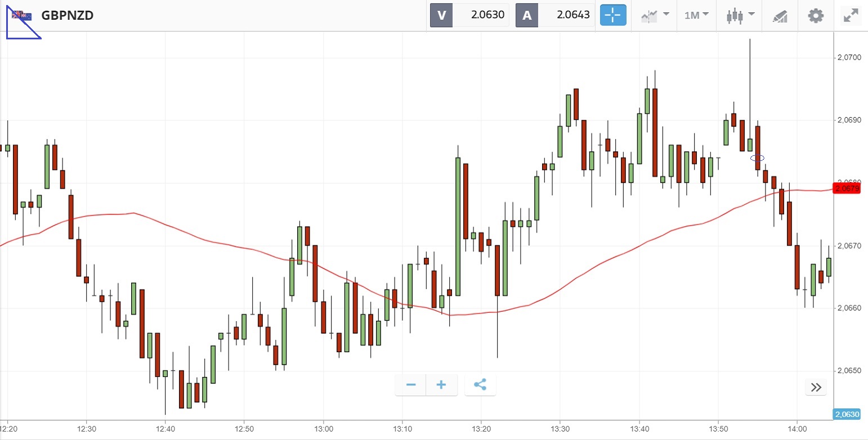
Task: Open the candlestick chart type dropdown
Action: pyautogui.click(x=740, y=15)
